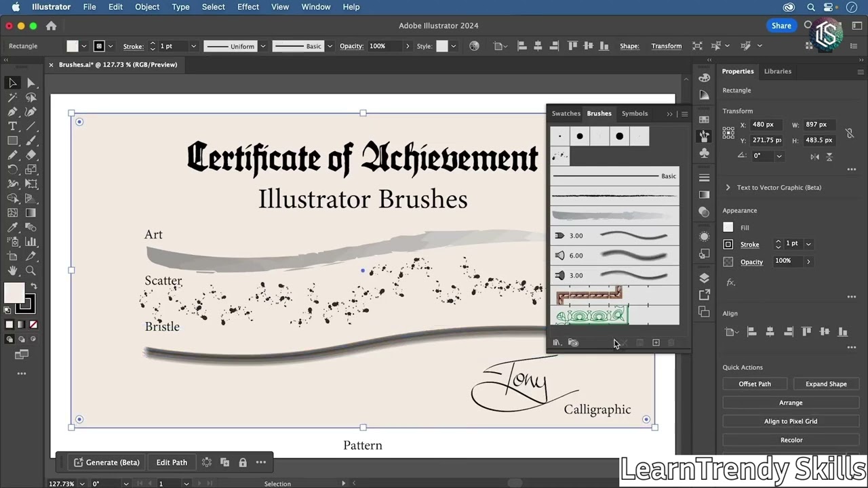Choose the Rotate tool

click(x=13, y=169)
